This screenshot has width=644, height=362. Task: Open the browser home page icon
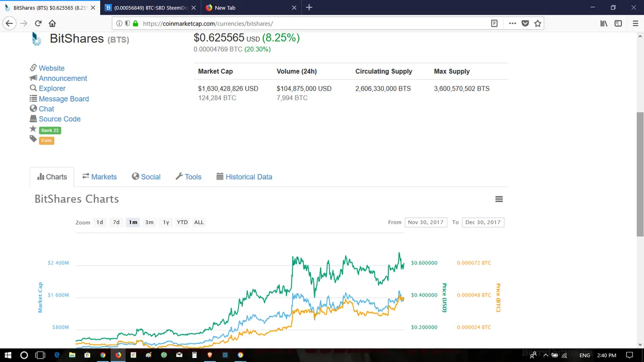pyautogui.click(x=52, y=23)
